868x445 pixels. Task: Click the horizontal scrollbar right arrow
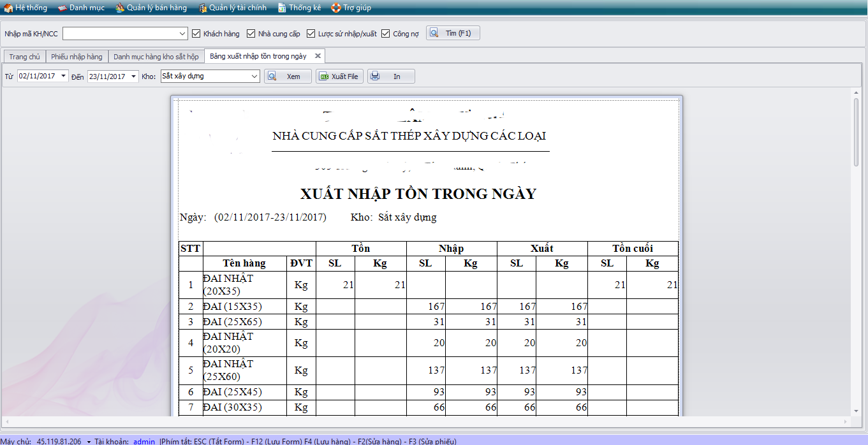pyautogui.click(x=846, y=422)
